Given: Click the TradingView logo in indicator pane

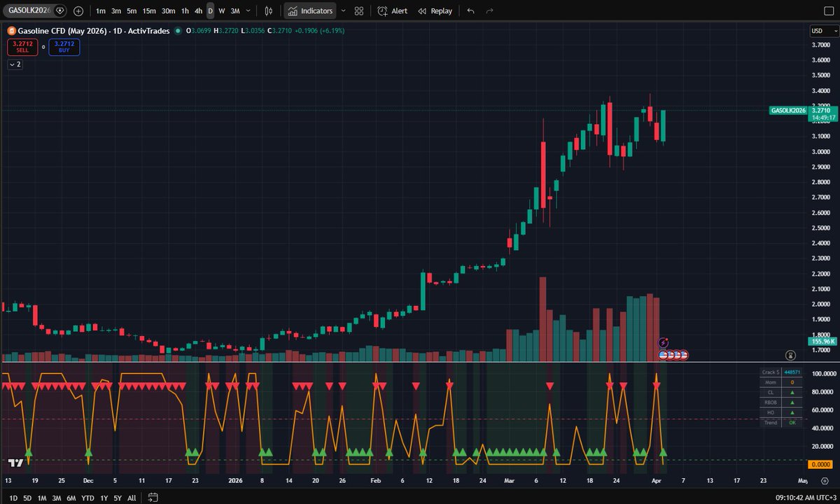Looking at the screenshot, I should tap(16, 463).
